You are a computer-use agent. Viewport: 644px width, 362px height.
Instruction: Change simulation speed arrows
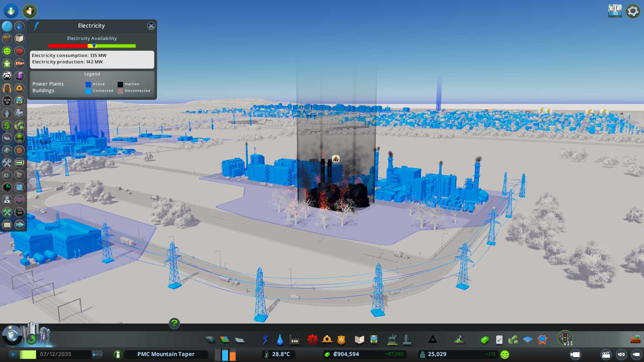pos(97,354)
